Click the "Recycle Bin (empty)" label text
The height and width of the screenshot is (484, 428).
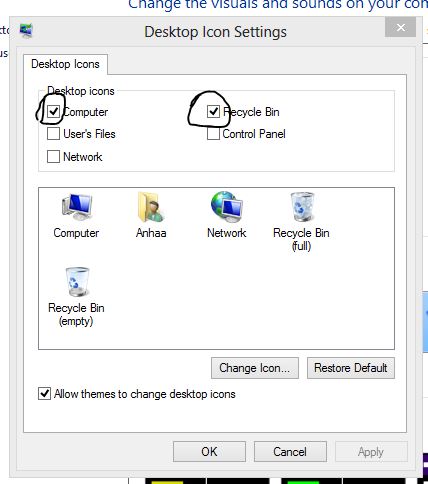[x=76, y=314]
